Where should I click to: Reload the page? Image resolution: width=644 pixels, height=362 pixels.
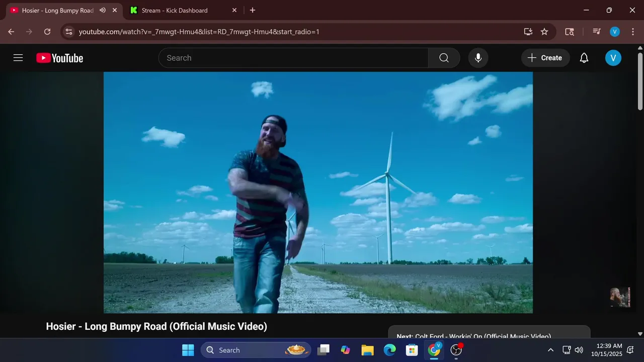coord(47,32)
